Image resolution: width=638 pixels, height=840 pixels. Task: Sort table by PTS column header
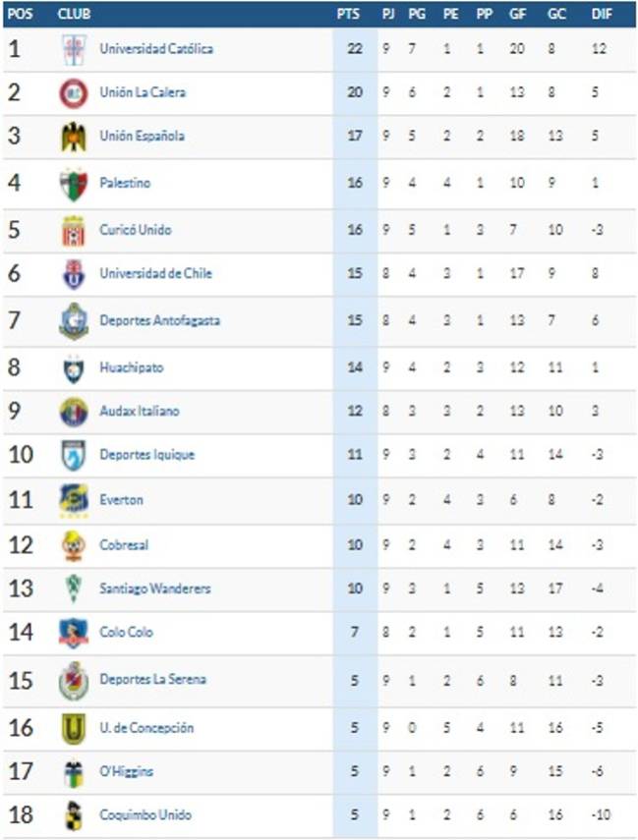[x=348, y=14]
